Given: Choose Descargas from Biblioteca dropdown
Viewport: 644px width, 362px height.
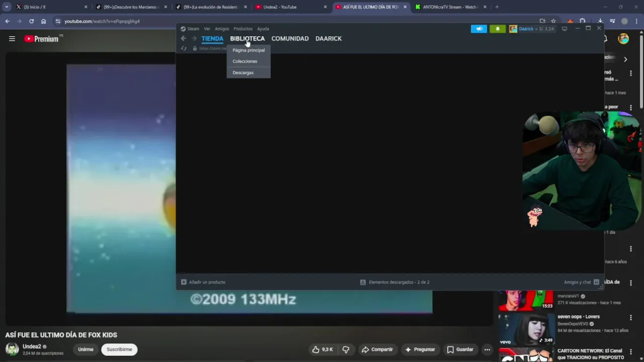Looking at the screenshot, I should (x=249, y=72).
